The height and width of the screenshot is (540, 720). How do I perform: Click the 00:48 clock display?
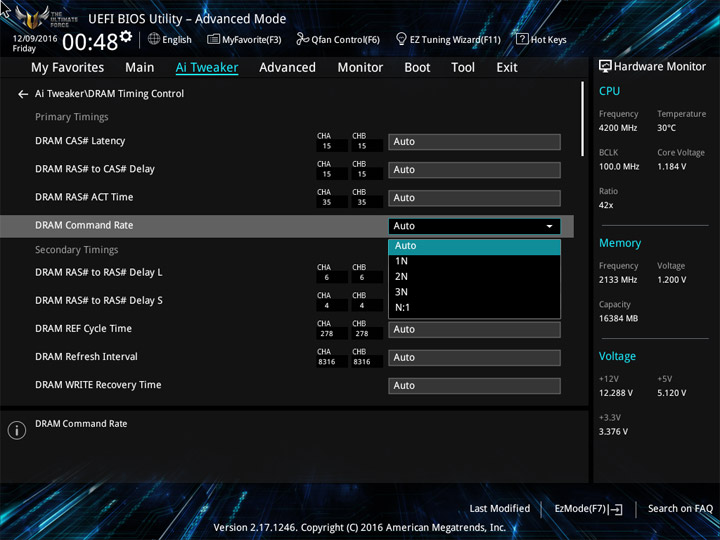90,42
